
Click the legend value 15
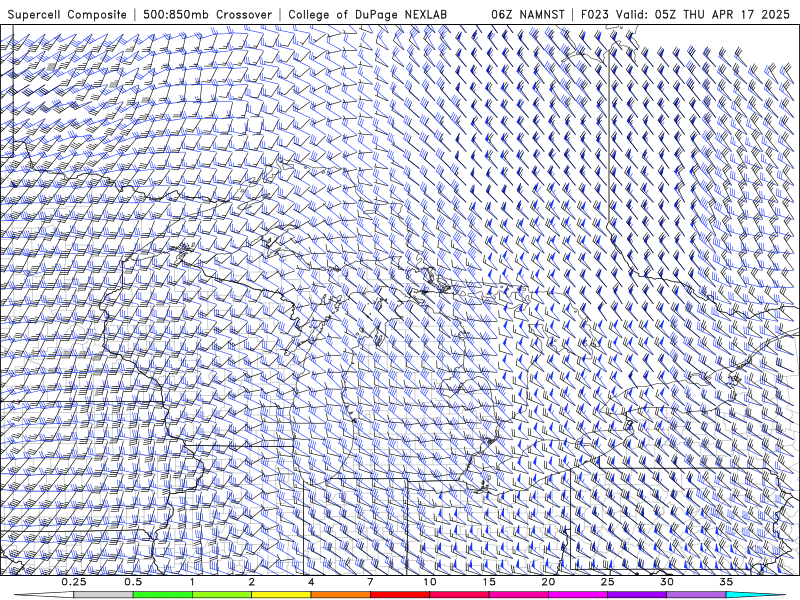tap(489, 582)
